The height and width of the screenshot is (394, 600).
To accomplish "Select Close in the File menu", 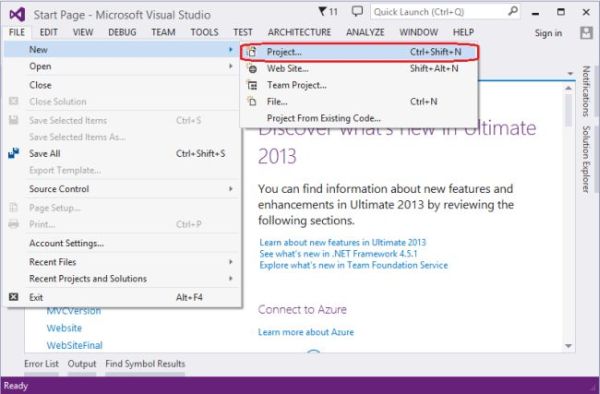I will 122,85.
